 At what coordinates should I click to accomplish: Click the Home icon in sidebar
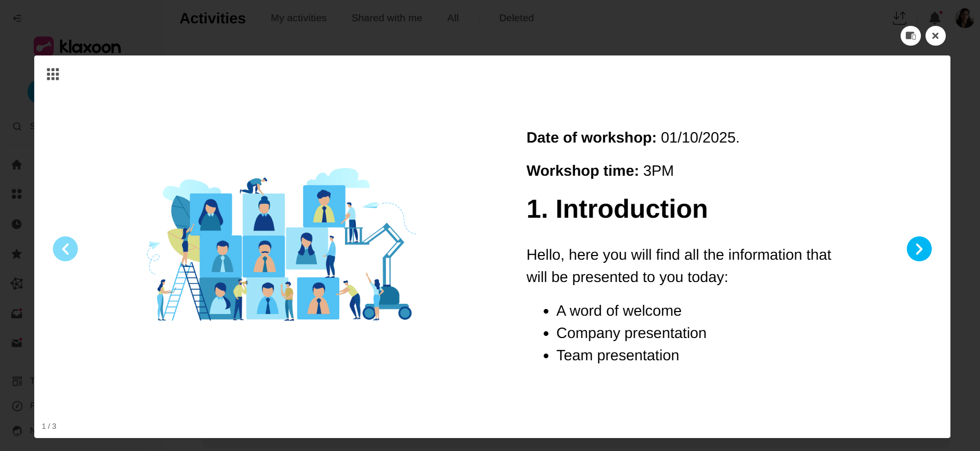click(x=17, y=165)
